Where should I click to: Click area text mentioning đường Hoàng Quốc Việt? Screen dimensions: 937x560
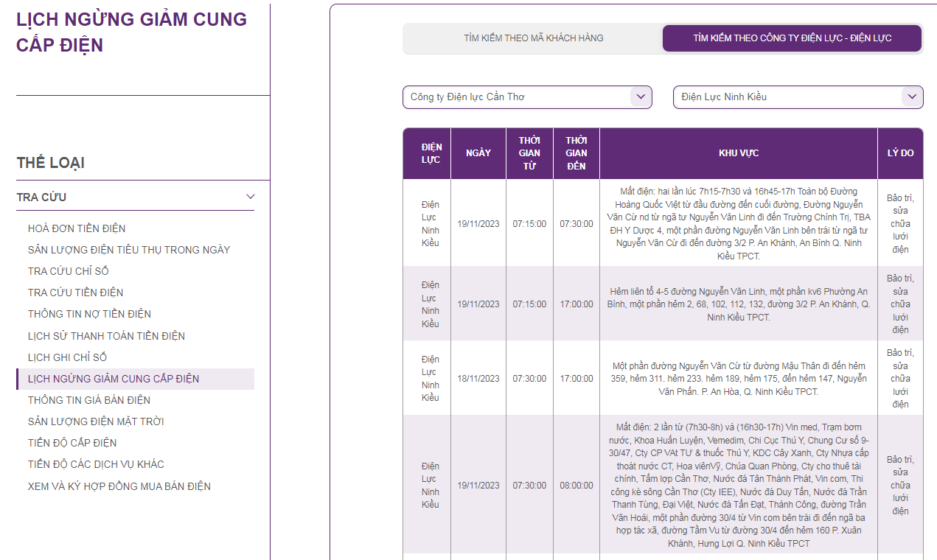739,224
